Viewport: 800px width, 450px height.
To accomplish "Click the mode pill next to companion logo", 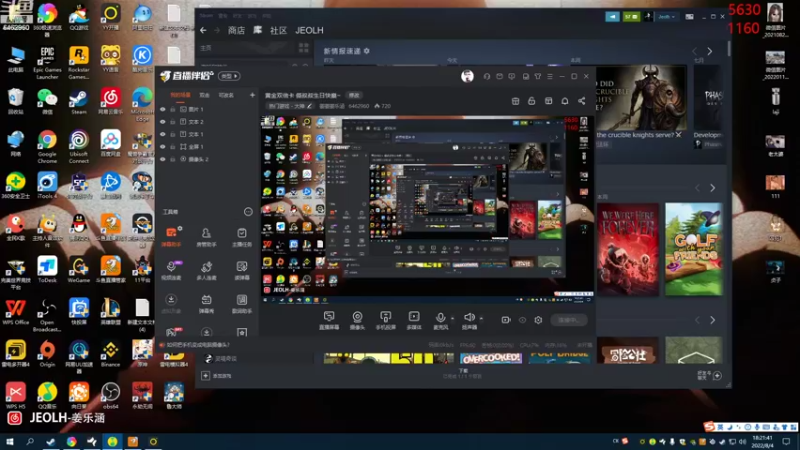I will [229, 76].
